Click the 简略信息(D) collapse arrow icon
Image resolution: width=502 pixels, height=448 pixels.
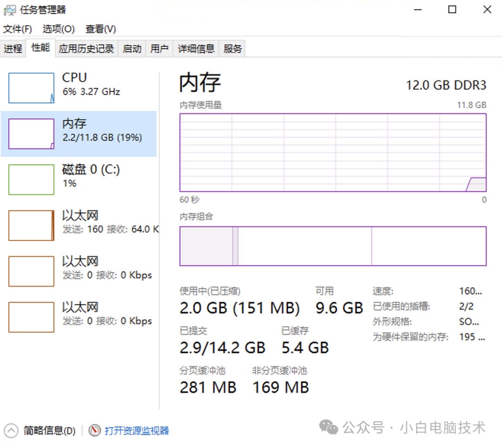tap(11, 431)
